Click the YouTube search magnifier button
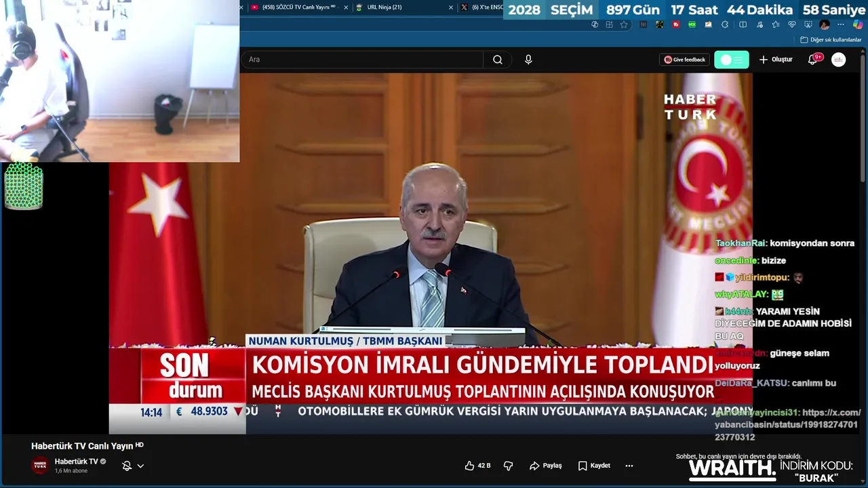 pos(498,60)
